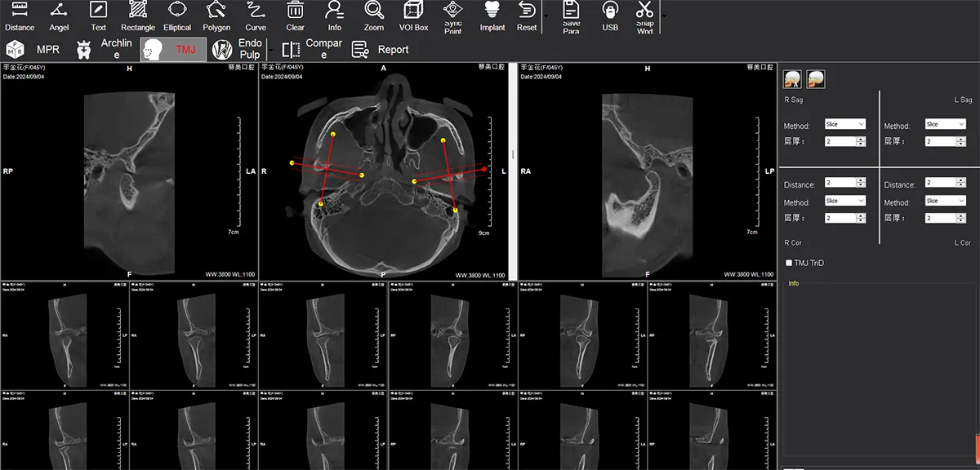The height and width of the screenshot is (470, 980).
Task: Click into the L Cor Distance value field
Action: (x=941, y=183)
